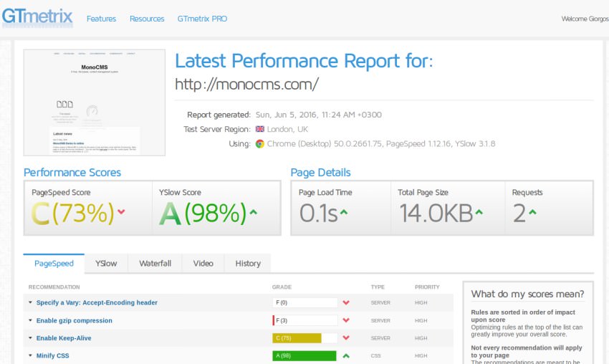Click the PRIORITY column header
This screenshot has height=364, width=609.
(x=427, y=287)
